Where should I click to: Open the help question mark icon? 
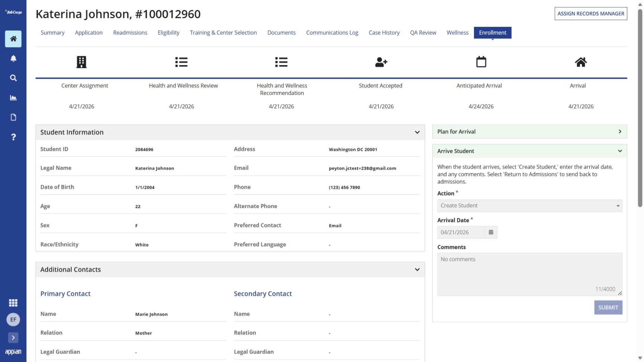click(13, 137)
